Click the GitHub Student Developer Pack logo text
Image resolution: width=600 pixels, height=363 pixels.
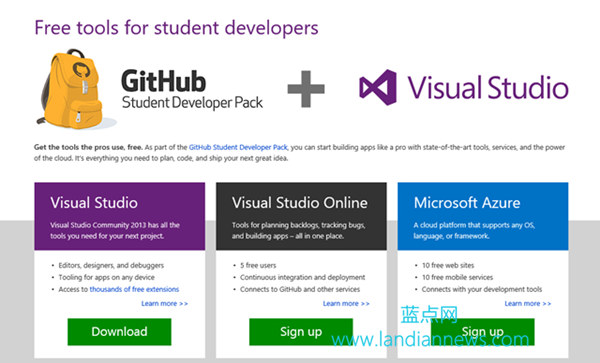tap(192, 90)
